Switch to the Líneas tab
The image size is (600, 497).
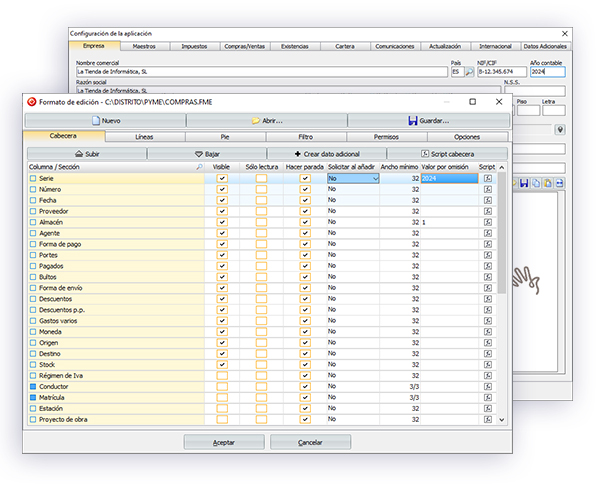pos(144,136)
